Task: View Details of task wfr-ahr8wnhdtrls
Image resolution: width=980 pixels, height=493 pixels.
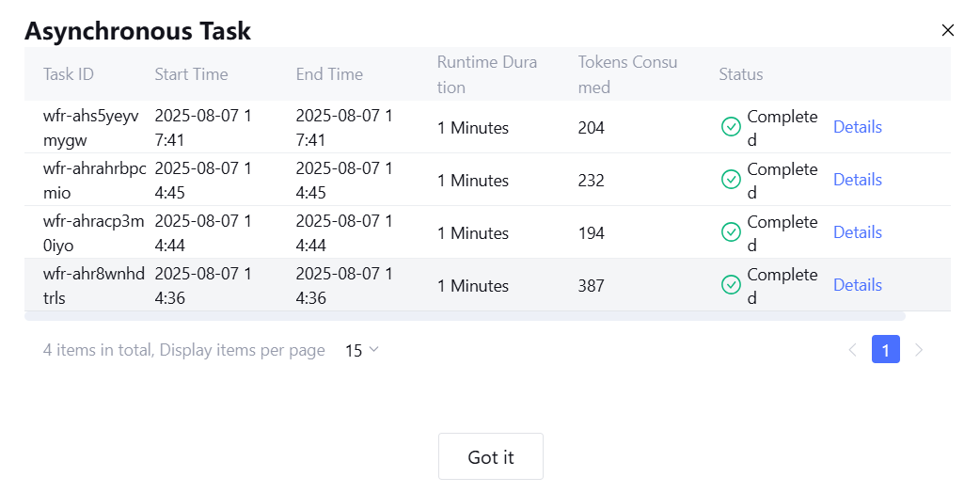Action: click(857, 285)
